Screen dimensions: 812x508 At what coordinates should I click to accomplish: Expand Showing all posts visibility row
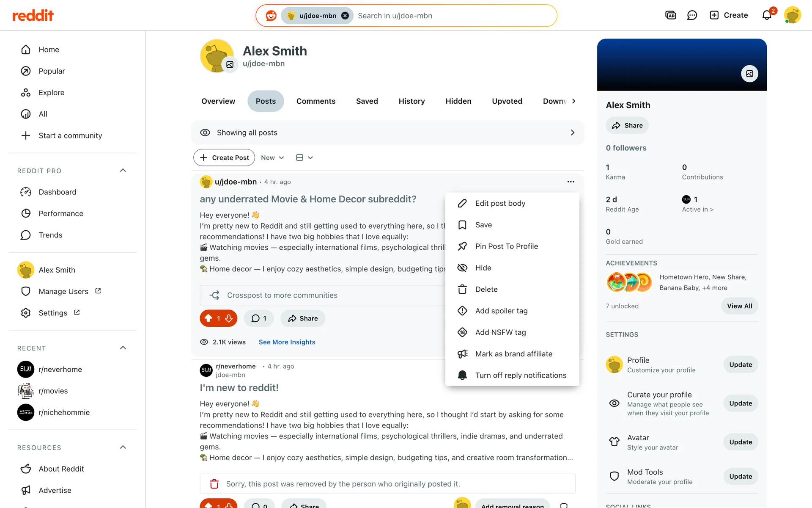[387, 133]
